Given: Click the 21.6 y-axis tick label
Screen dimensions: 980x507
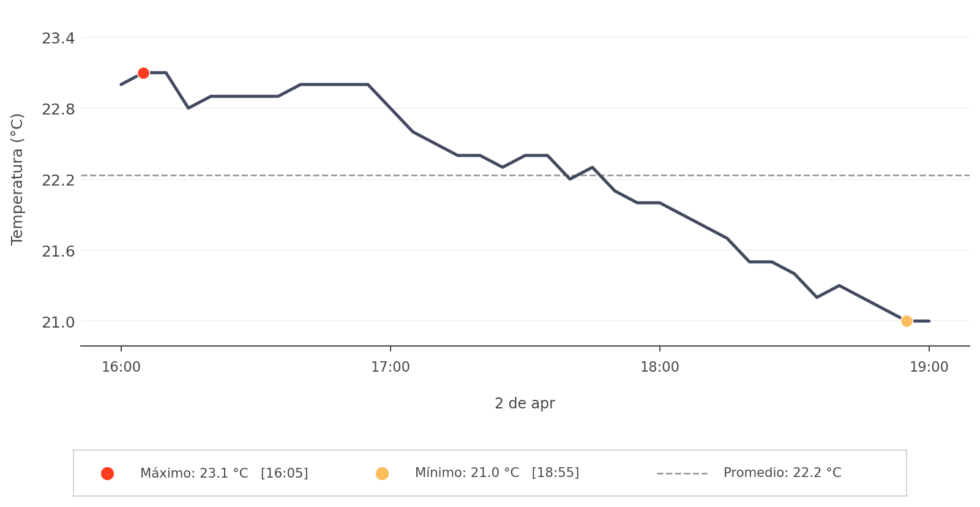Looking at the screenshot, I should pos(58,251).
